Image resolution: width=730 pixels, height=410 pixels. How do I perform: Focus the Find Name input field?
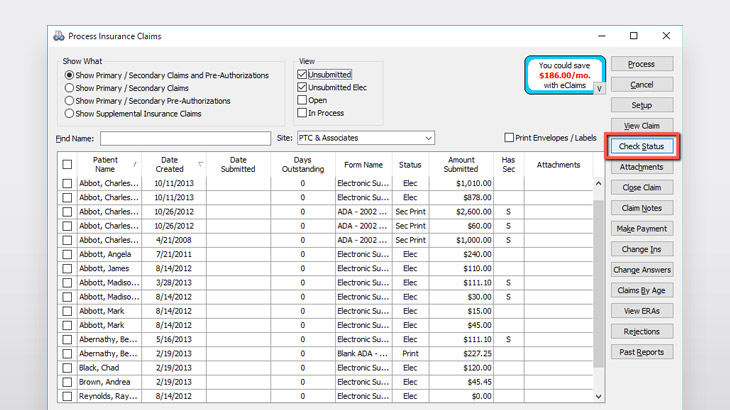tap(185, 138)
